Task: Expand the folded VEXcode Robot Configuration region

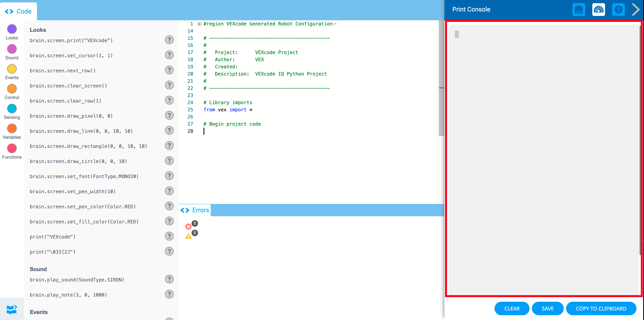Action: coord(199,24)
